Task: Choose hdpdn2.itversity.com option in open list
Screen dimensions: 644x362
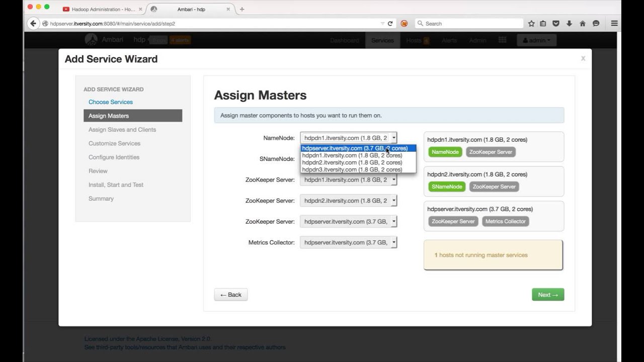Action: click(x=358, y=162)
